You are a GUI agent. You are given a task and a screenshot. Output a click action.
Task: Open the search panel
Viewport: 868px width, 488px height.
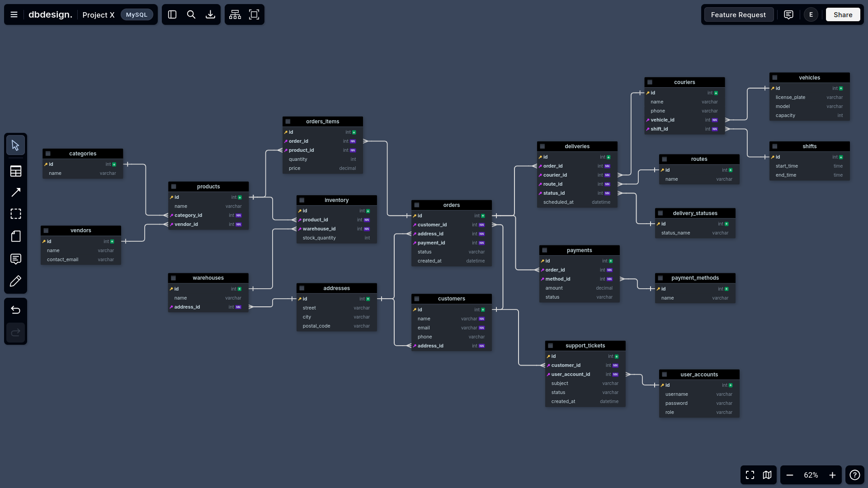[x=191, y=14]
